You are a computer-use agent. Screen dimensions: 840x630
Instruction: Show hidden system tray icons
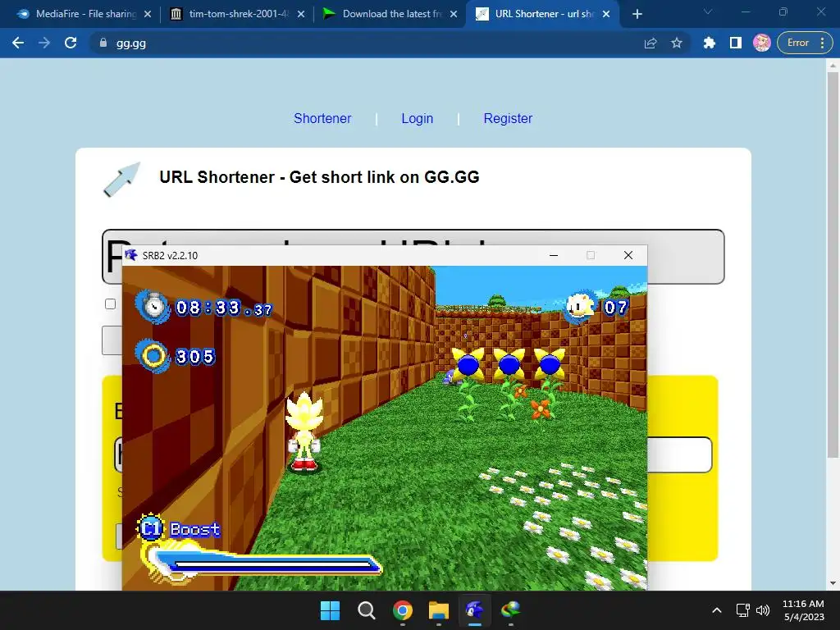point(717,610)
